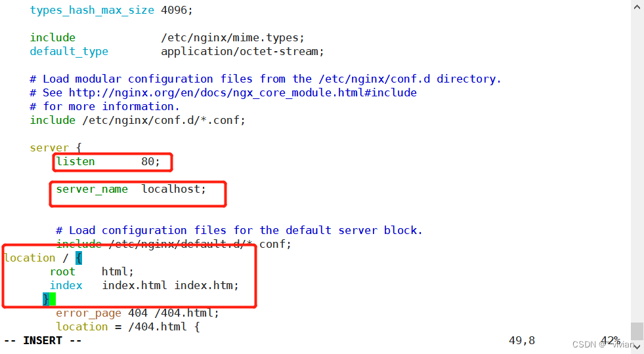Screen dimensions: 644x354
Task: Click the 'include' keyword before mime.types
Action: point(53,38)
